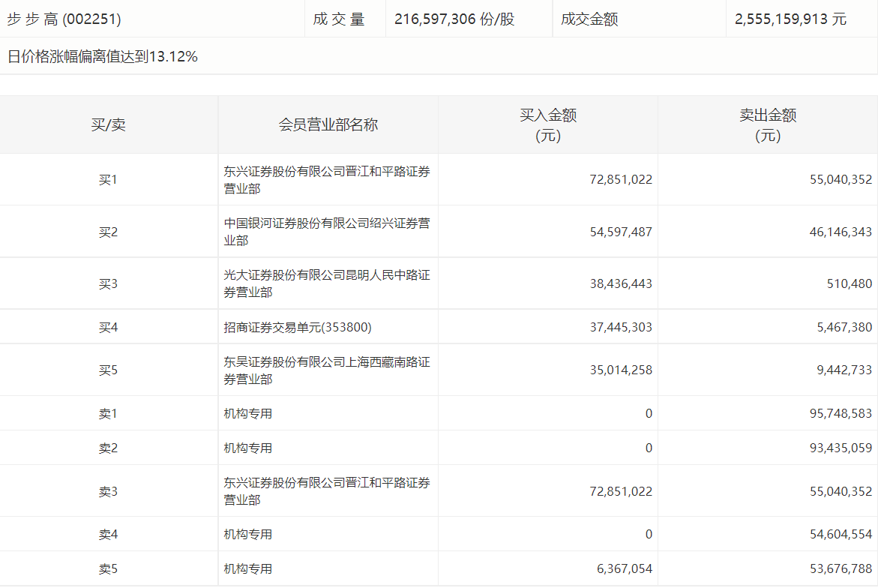Screen dimensions: 878x588
Task: Select volume value 216,597,306 份/股
Action: (x=454, y=19)
